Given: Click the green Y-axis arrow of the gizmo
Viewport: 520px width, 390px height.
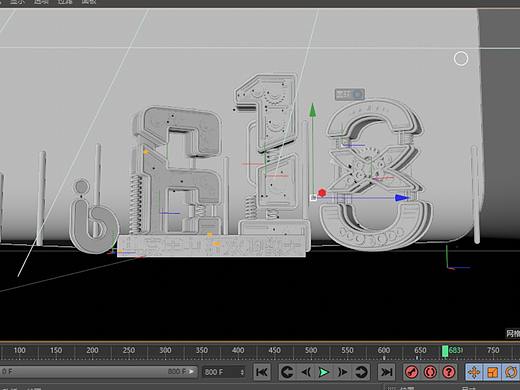Looking at the screenshot, I should [312, 110].
